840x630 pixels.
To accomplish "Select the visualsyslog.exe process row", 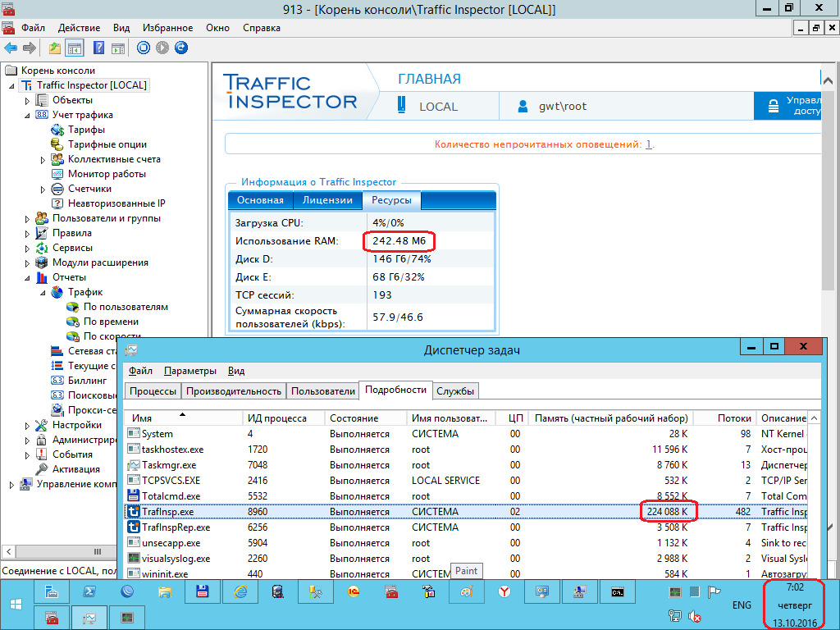I will tap(466, 558).
